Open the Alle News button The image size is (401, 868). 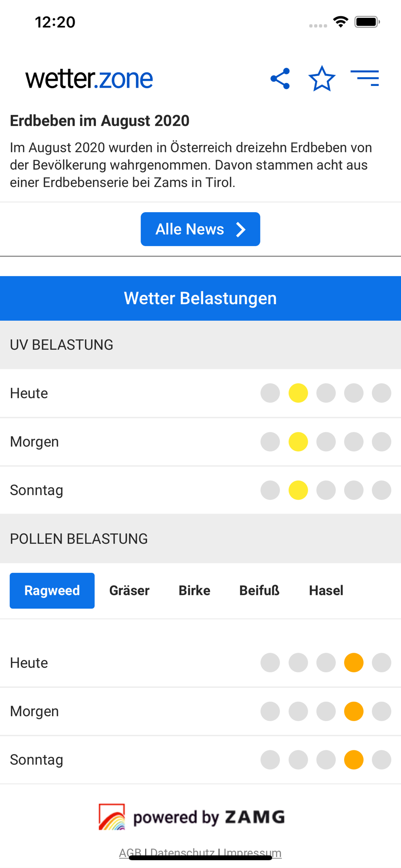pyautogui.click(x=200, y=229)
